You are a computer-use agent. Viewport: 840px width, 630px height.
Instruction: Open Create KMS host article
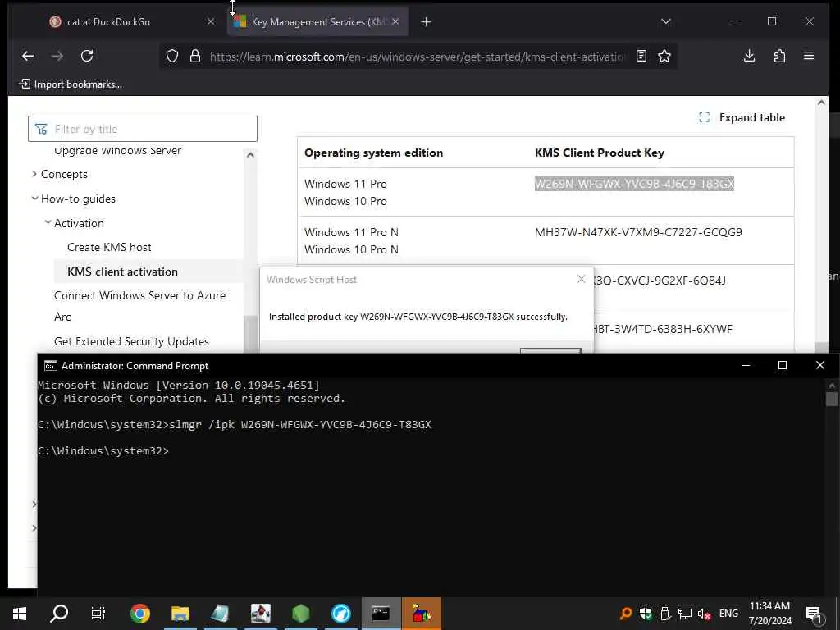[109, 247]
